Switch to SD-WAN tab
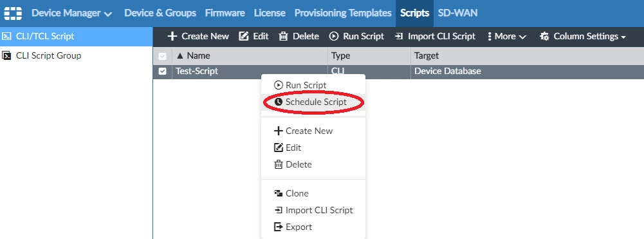This screenshot has height=239, width=644. (x=457, y=13)
